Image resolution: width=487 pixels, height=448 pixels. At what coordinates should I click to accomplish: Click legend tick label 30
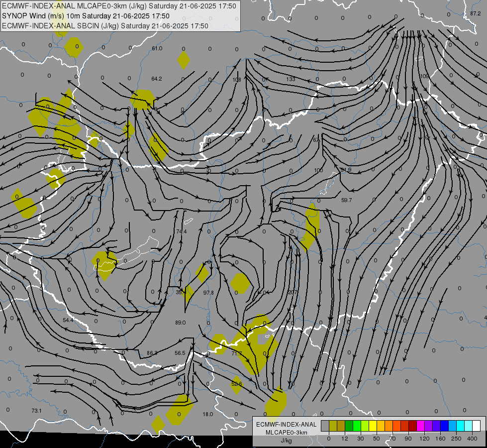[361, 439]
